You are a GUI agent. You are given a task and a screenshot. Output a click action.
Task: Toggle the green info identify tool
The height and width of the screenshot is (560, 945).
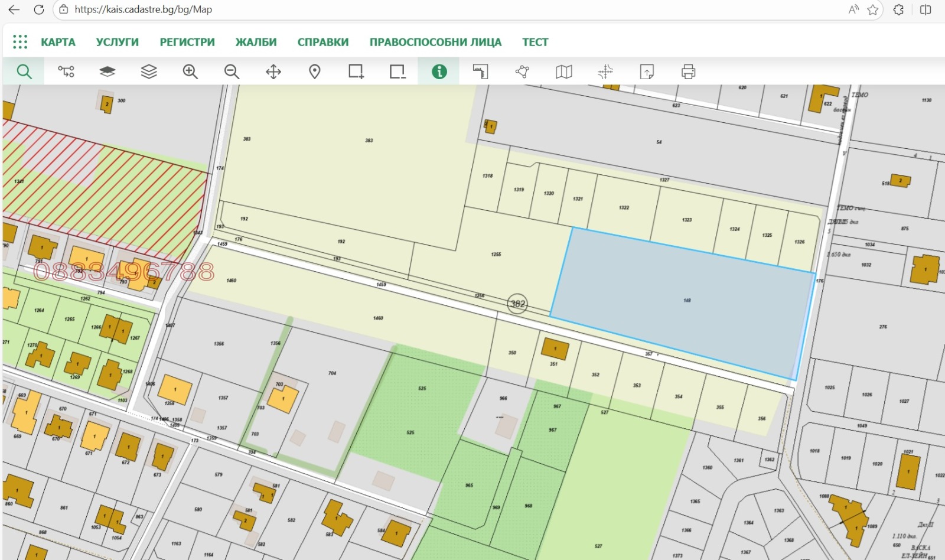coord(439,72)
